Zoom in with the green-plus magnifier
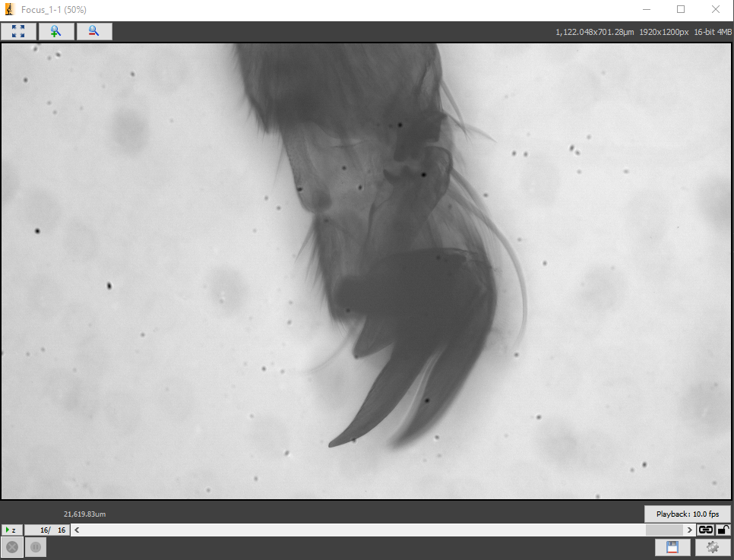734x560 pixels. pyautogui.click(x=56, y=31)
